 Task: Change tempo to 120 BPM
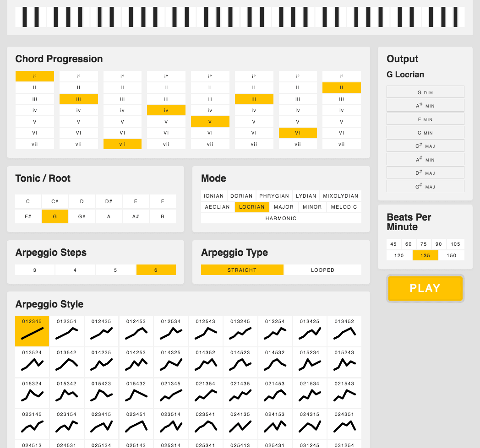pyautogui.click(x=398, y=255)
